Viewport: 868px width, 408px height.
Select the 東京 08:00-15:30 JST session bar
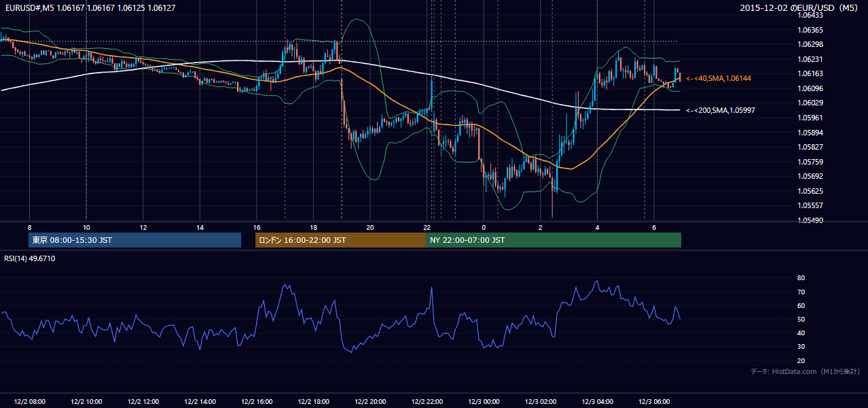coord(135,240)
